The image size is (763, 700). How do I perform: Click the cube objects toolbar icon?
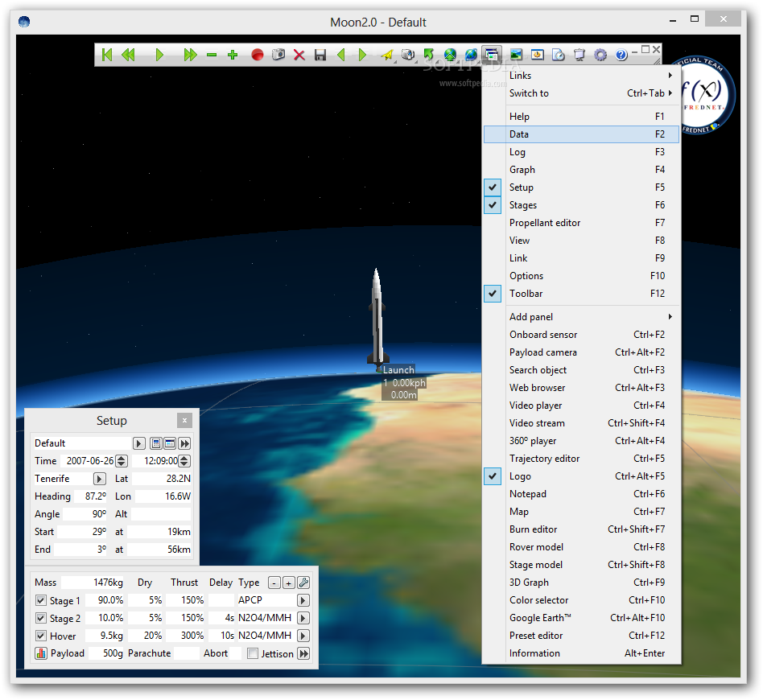pos(408,55)
